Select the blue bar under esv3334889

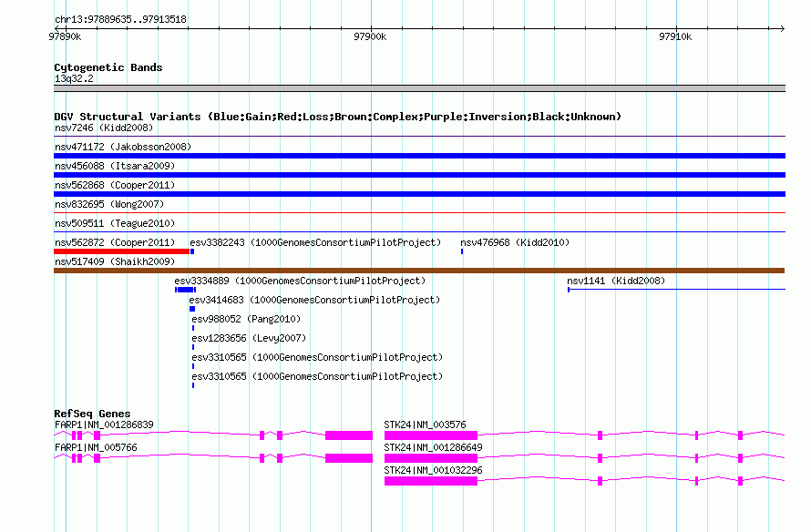(185, 290)
